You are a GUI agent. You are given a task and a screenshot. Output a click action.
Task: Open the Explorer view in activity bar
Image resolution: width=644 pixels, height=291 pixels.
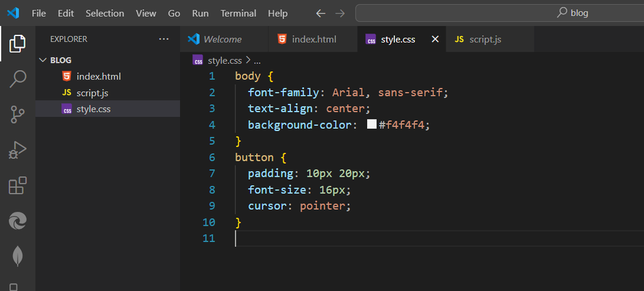click(x=17, y=44)
